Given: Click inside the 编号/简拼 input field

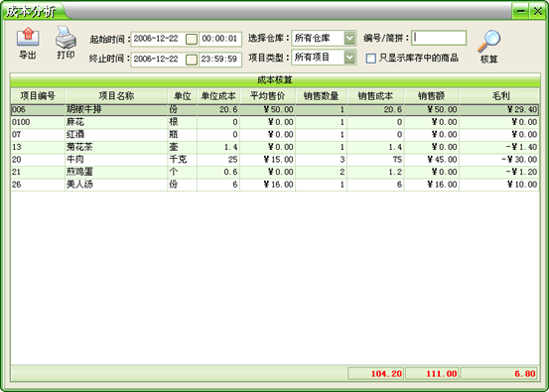Looking at the screenshot, I should pyautogui.click(x=439, y=38).
